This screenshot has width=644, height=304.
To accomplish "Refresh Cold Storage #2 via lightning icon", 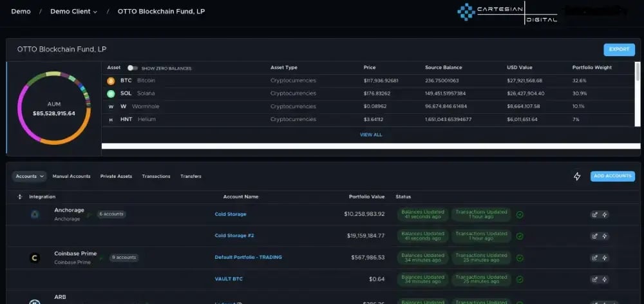I will (605, 236).
